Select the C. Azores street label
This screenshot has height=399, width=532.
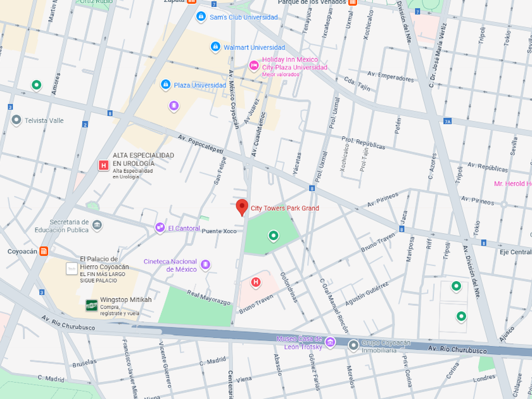(432, 166)
